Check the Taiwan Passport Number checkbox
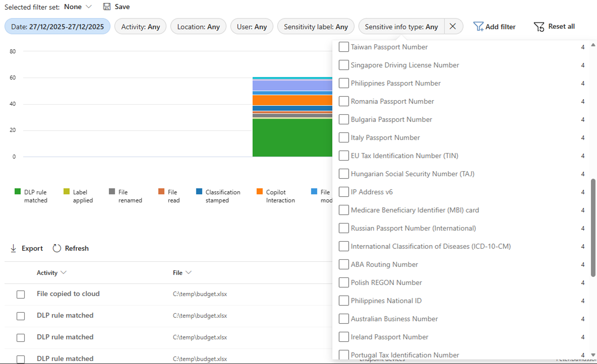Image resolution: width=597 pixels, height=364 pixels. (x=344, y=47)
